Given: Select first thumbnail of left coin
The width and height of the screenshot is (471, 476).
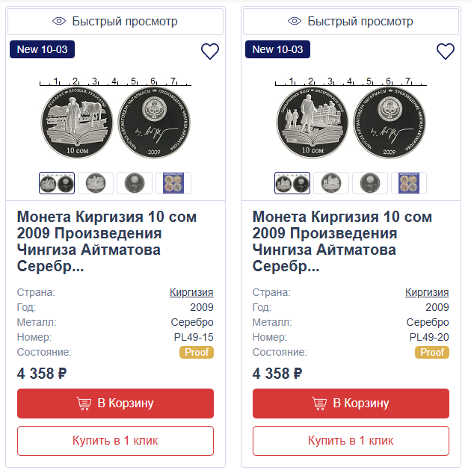Looking at the screenshot, I should click(57, 183).
